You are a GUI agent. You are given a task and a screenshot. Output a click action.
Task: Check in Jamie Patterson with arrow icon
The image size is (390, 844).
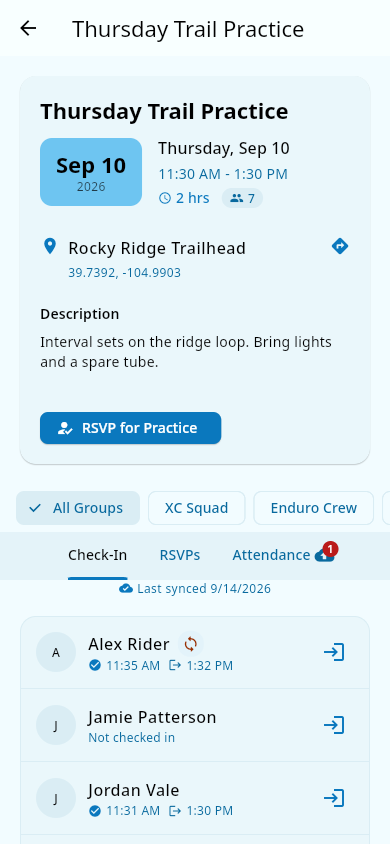[334, 725]
